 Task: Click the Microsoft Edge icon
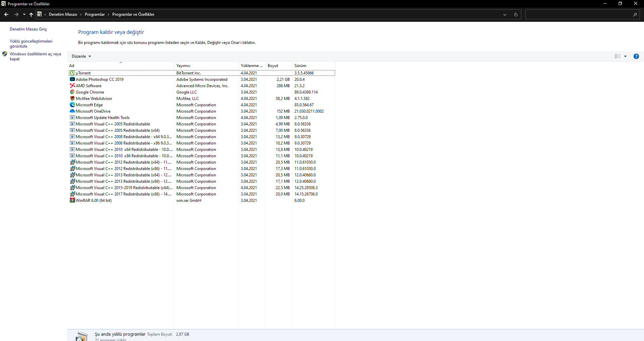tap(72, 105)
